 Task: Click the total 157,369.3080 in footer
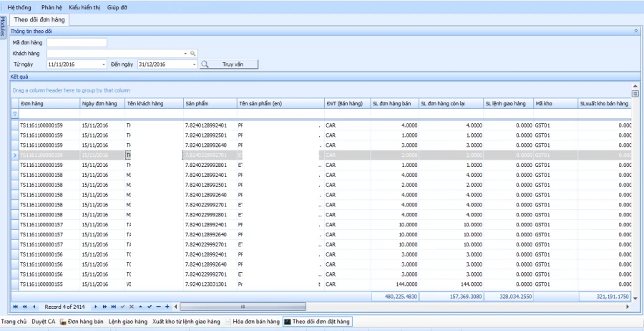452,297
